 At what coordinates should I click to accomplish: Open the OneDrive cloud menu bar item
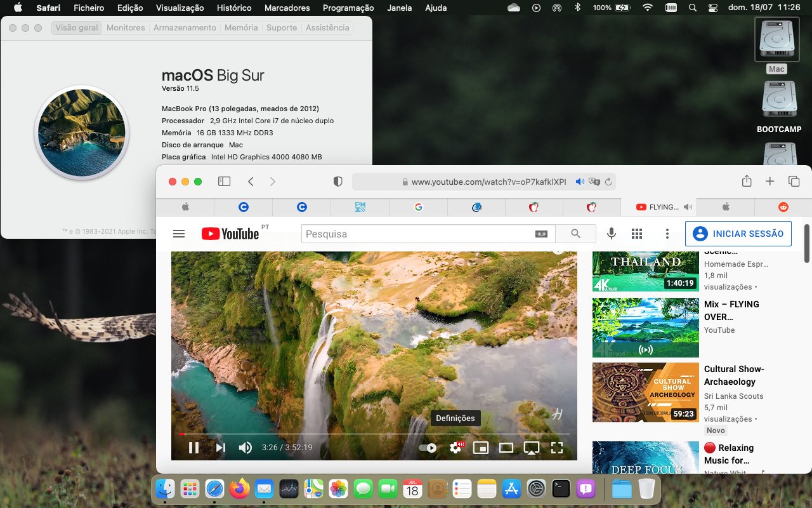(514, 8)
